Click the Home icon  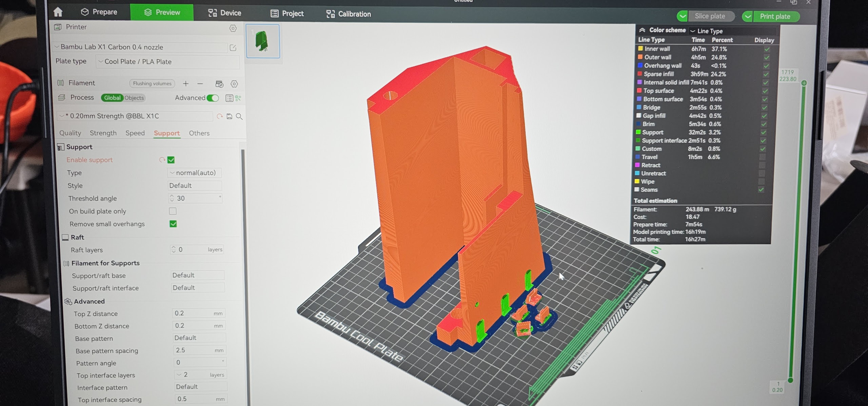tap(58, 12)
